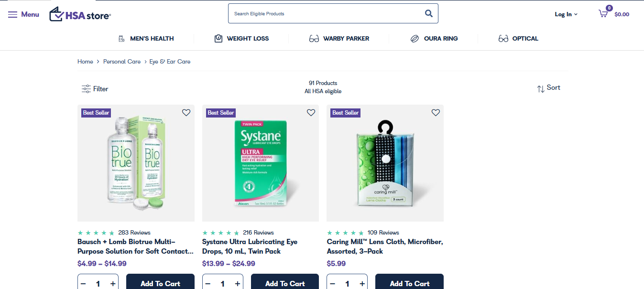Open the shopping cart icon
This screenshot has width=644, height=289.
click(x=603, y=14)
